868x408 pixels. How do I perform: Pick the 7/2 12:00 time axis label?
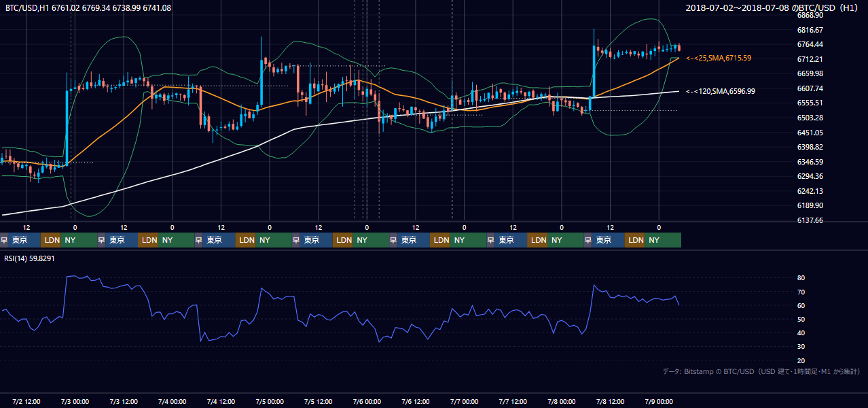coord(27,401)
